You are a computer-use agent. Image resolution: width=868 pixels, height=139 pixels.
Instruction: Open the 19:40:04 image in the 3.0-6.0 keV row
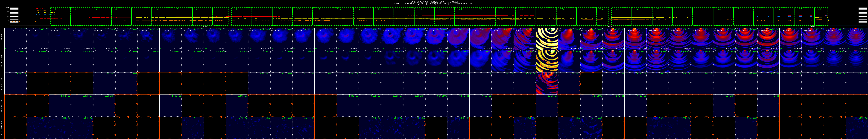point(636,39)
